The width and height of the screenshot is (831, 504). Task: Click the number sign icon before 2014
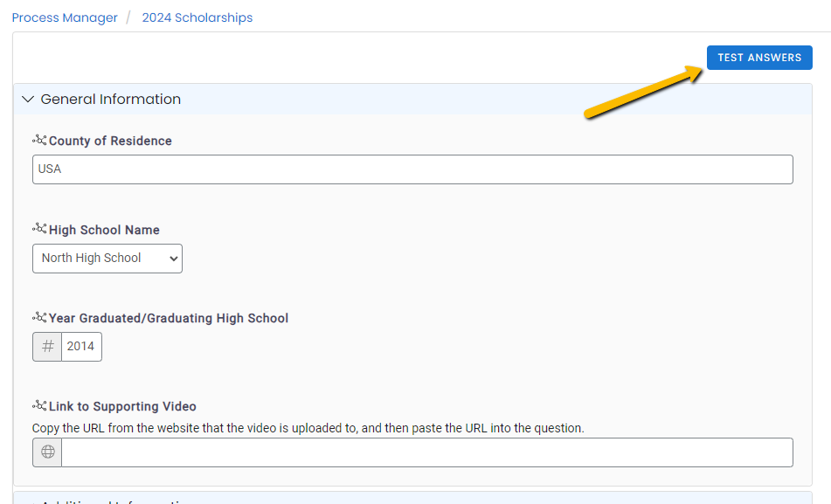coord(47,347)
